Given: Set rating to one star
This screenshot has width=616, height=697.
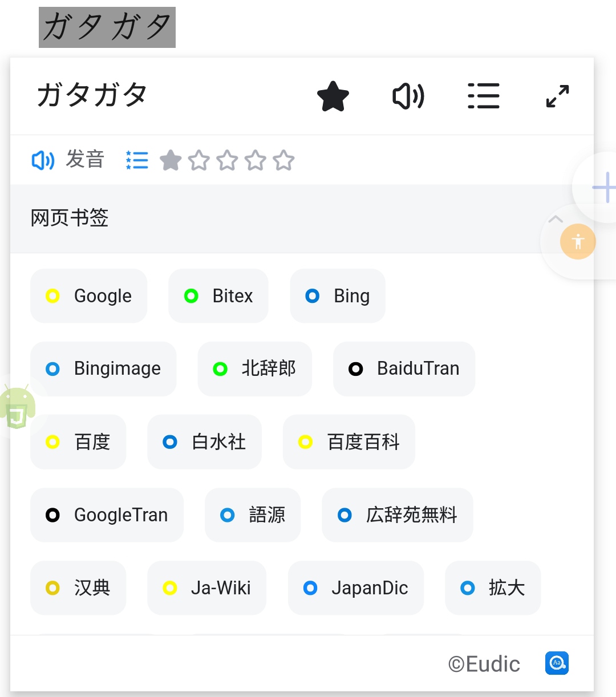Looking at the screenshot, I should (171, 160).
